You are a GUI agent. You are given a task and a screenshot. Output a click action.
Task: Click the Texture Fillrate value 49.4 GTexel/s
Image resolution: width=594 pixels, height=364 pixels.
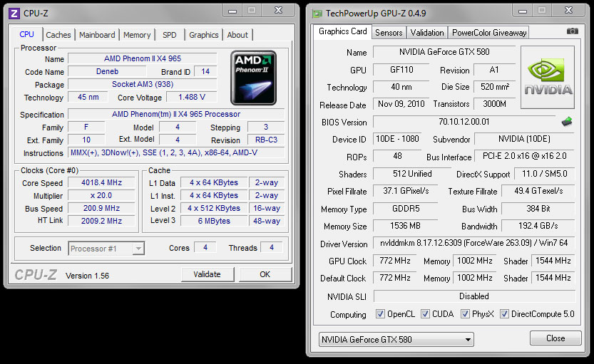click(538, 191)
